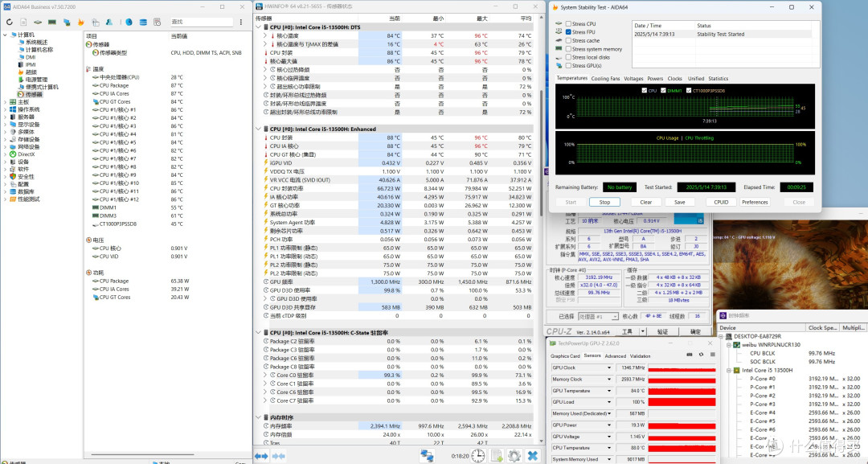Expand the 主板 tree node

(6, 102)
